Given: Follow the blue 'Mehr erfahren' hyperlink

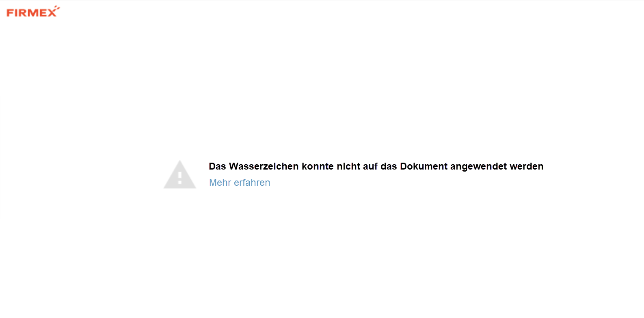Looking at the screenshot, I should (240, 183).
